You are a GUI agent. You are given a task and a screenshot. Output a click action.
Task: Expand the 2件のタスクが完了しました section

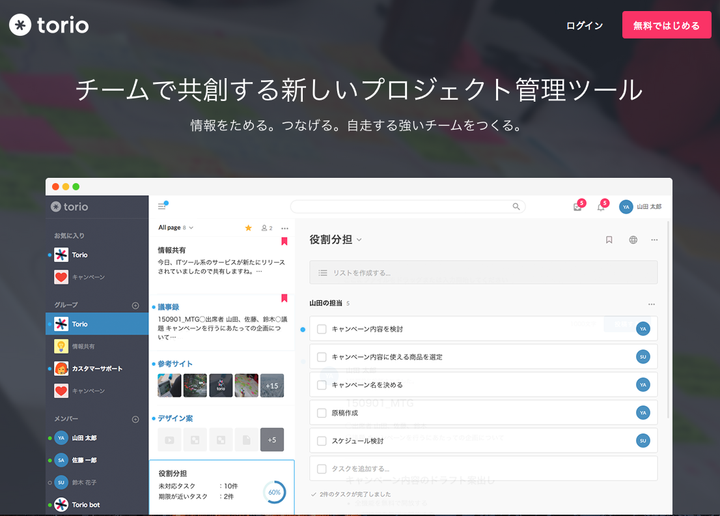(351, 494)
